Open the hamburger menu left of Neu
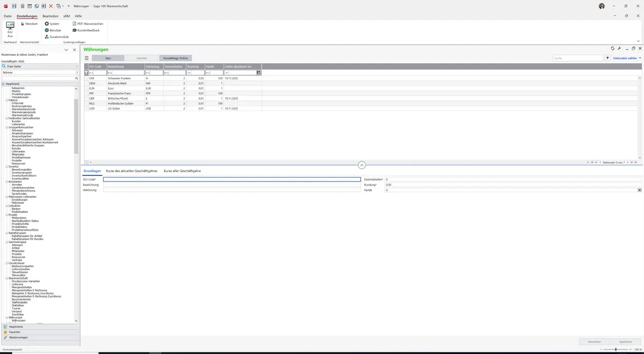The image size is (644, 354). tap(86, 58)
